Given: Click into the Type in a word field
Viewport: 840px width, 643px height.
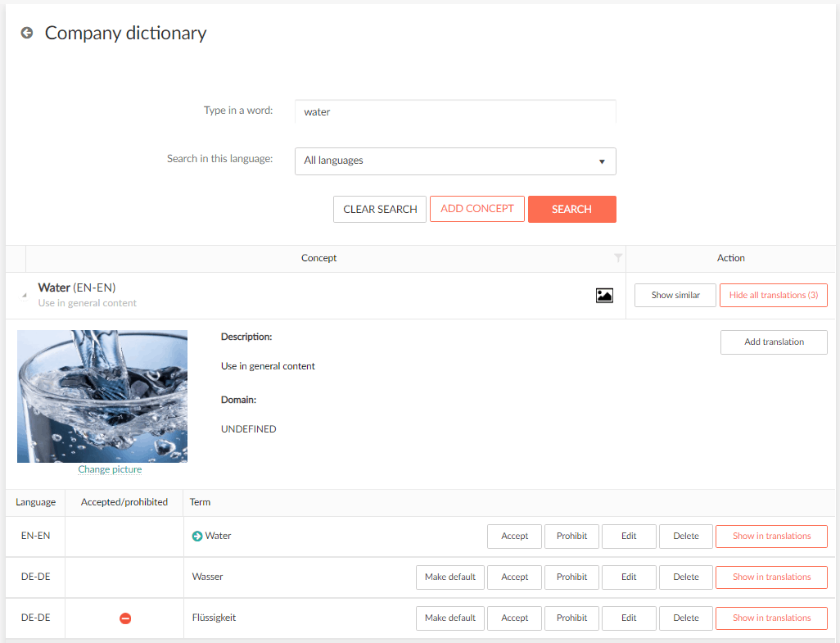Looking at the screenshot, I should 455,111.
